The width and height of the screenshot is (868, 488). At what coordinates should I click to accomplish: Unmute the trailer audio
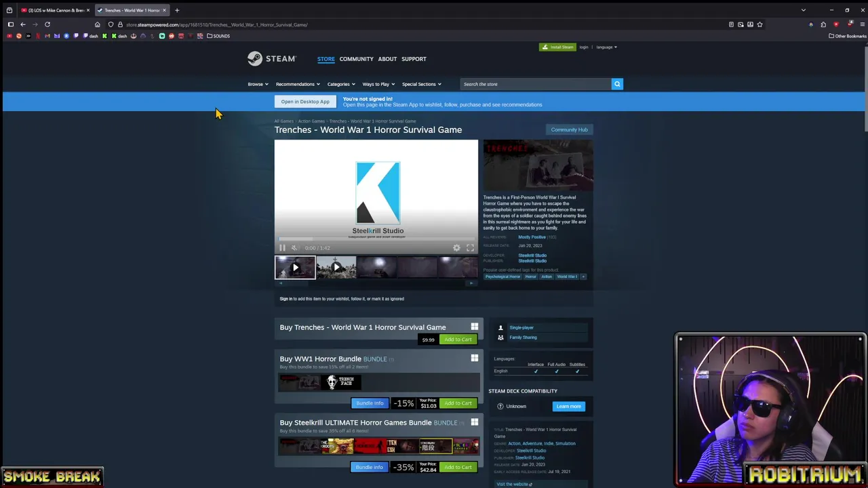click(294, 248)
